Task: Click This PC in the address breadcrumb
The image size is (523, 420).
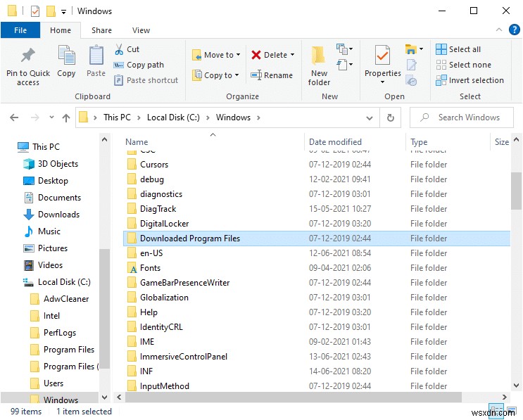Action: [117, 117]
